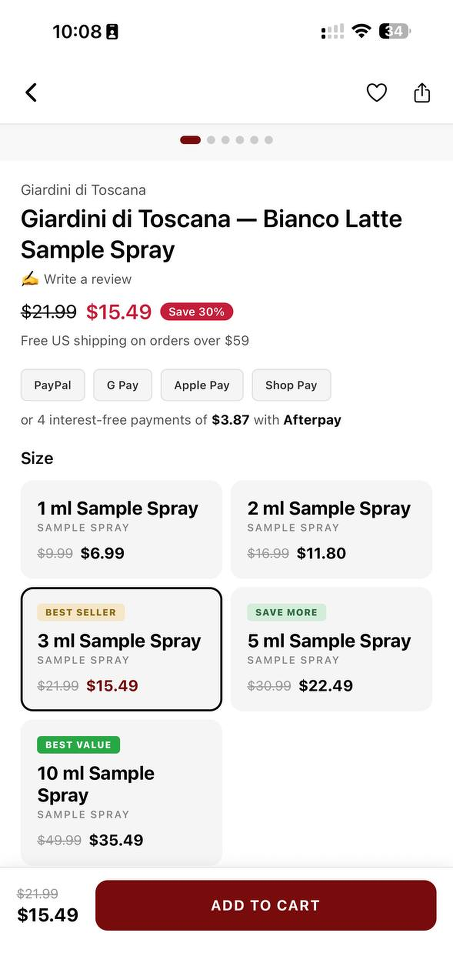
Task: Select Apple Pay payment option
Action: pos(202,385)
